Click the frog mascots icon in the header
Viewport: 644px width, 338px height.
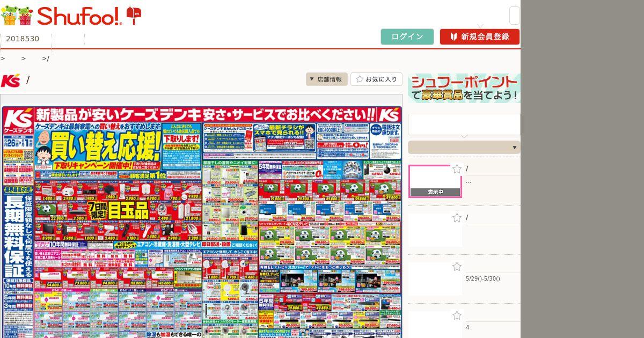coord(17,16)
